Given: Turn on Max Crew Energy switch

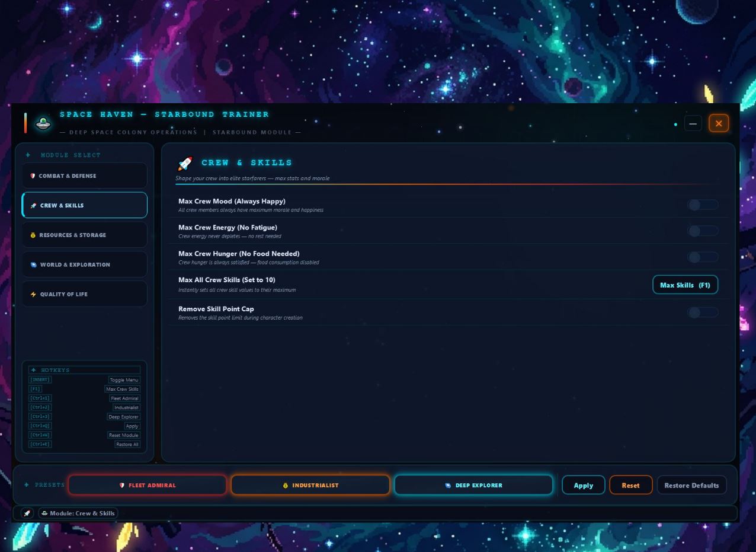Looking at the screenshot, I should click(x=703, y=231).
